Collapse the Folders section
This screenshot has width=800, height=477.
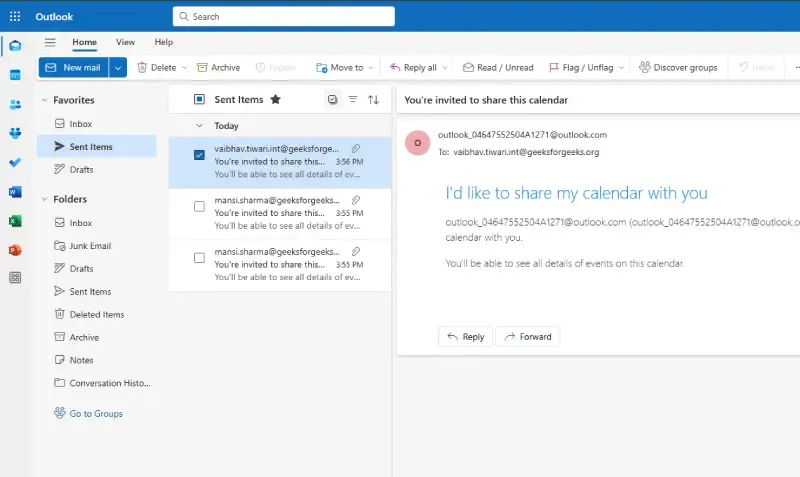click(44, 199)
